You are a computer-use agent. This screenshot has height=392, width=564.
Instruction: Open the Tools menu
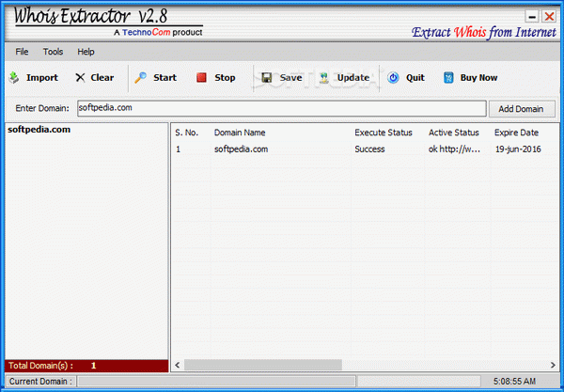(53, 52)
